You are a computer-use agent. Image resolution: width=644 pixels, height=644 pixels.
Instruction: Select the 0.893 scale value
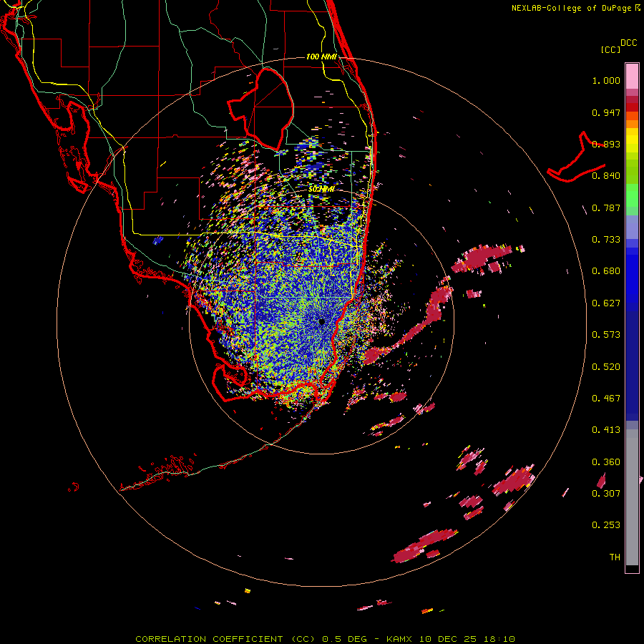coord(606,144)
